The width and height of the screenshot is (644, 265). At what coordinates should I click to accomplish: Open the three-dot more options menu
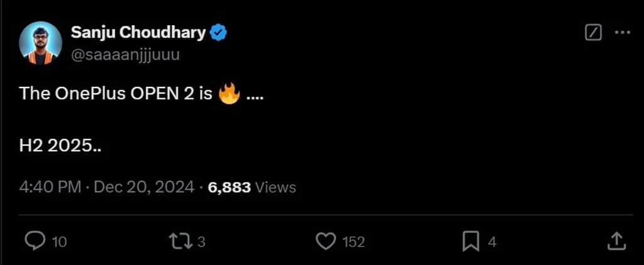coord(621,33)
